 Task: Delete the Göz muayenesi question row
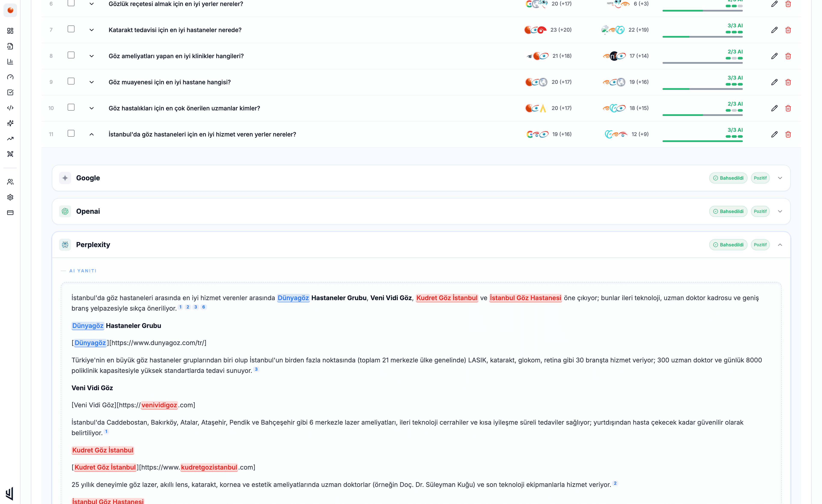(788, 82)
